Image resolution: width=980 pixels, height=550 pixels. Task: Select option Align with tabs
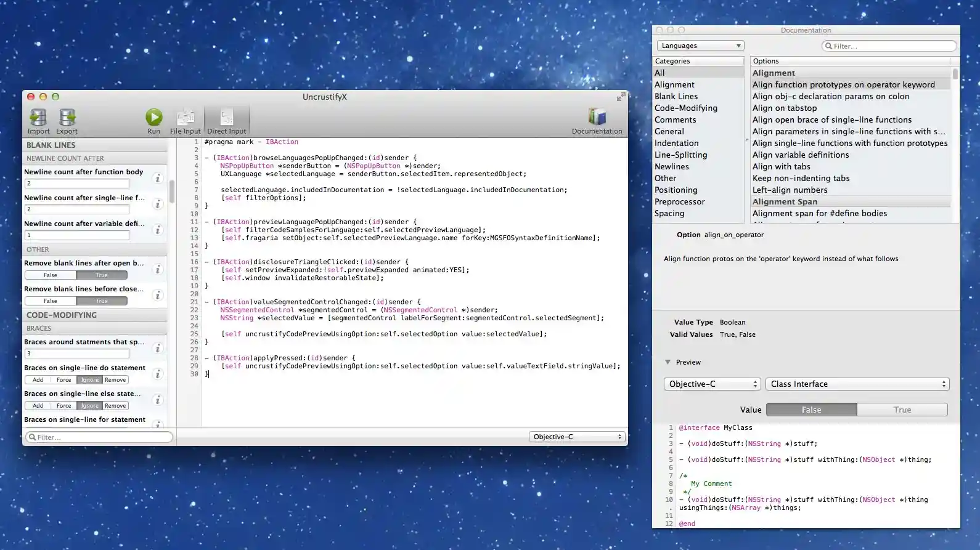(851, 166)
